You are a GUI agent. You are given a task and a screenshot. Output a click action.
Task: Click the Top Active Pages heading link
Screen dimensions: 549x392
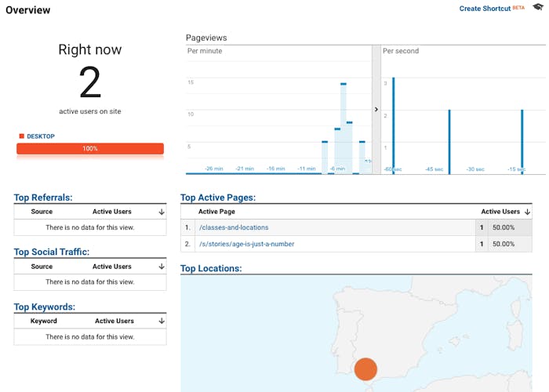point(218,198)
